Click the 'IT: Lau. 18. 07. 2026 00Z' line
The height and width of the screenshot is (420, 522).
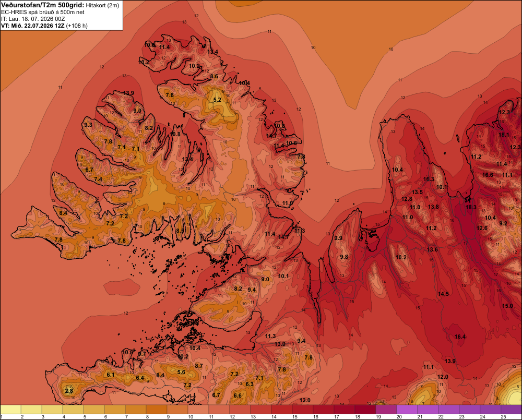pyautogui.click(x=33, y=19)
